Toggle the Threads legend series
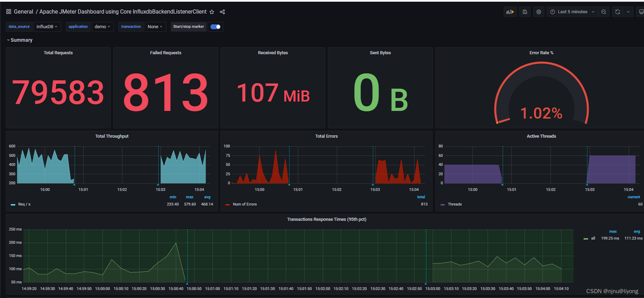 tap(455, 204)
